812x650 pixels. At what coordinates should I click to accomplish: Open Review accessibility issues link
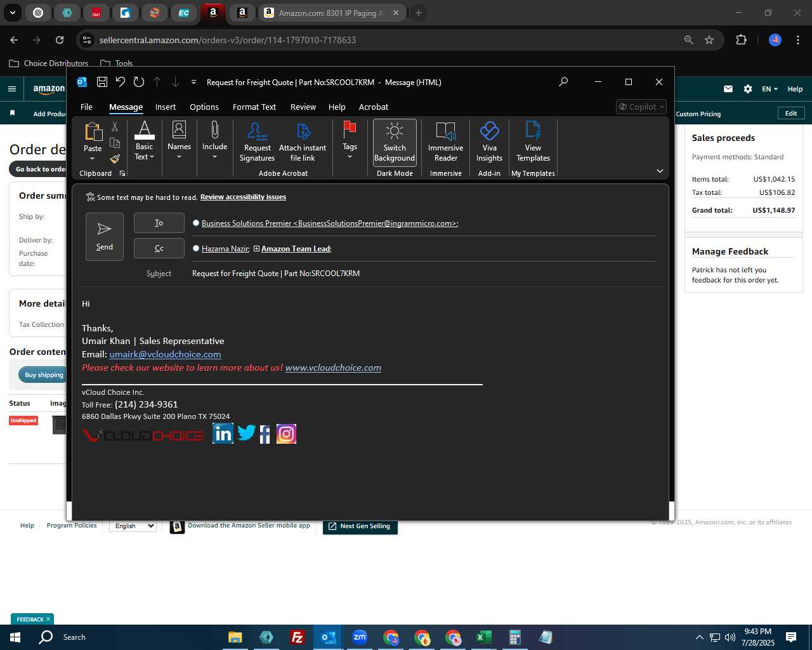243,197
